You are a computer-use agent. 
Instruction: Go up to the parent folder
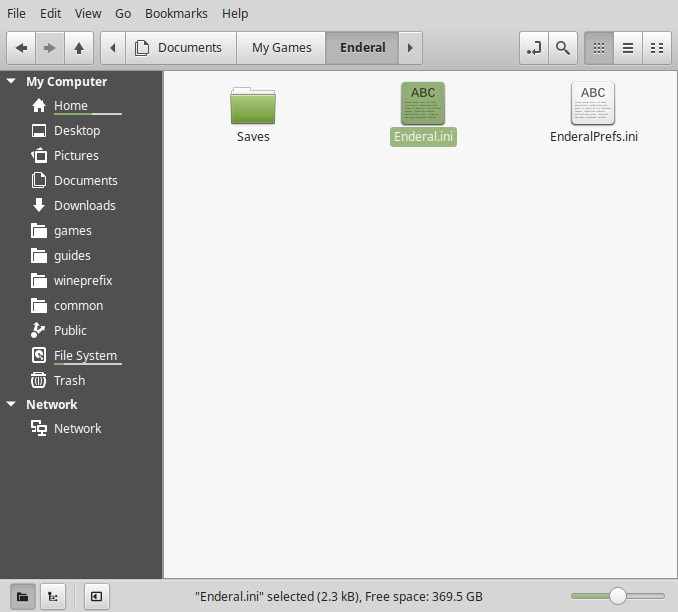[79, 48]
